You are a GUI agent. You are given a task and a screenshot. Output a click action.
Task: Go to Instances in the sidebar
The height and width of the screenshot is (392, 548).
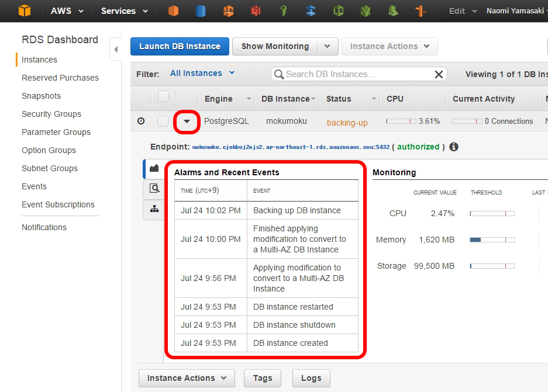[39, 60]
